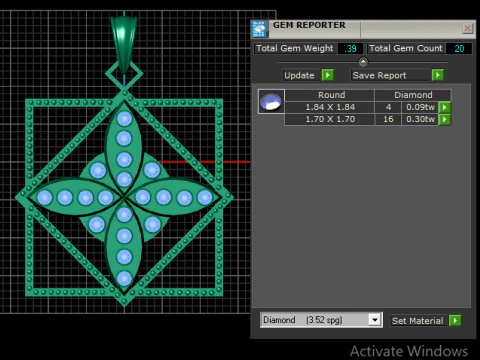The width and height of the screenshot is (480, 360).
Task: Click the green arrow on the 0.30tw row
Action: [445, 119]
